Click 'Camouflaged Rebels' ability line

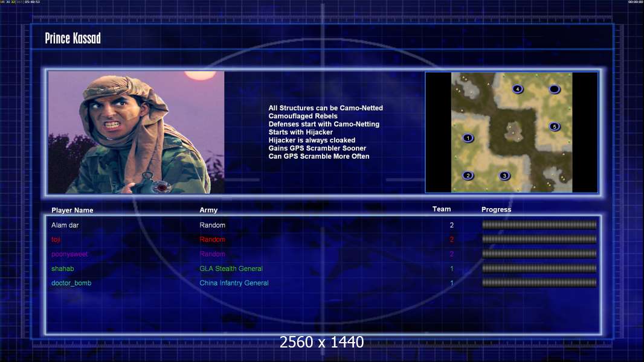[x=303, y=116]
